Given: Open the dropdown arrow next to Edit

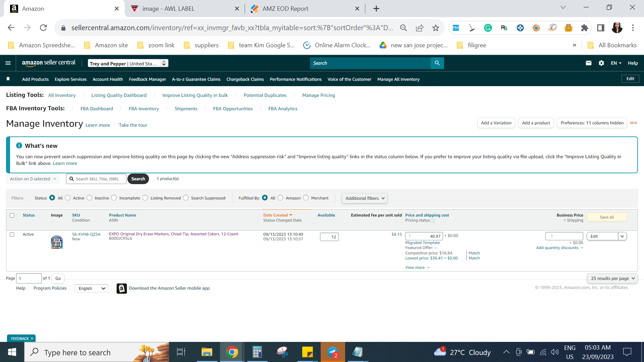Looking at the screenshot, I should point(623,236).
